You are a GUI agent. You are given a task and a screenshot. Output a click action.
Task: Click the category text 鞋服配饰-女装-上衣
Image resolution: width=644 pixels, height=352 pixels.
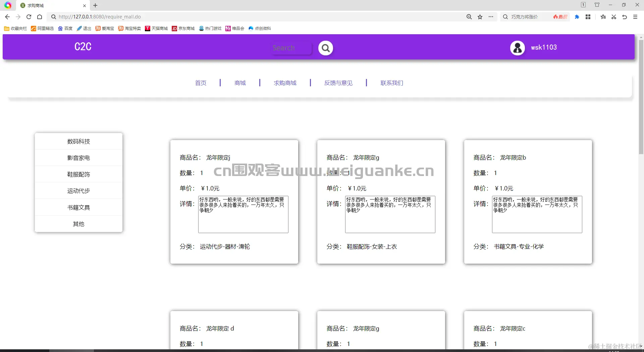372,247
